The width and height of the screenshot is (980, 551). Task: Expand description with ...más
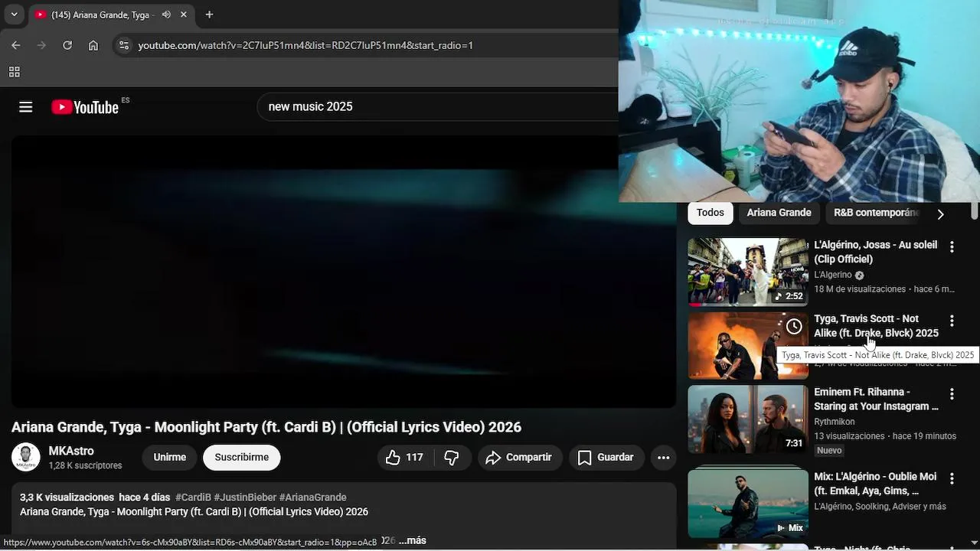click(412, 540)
